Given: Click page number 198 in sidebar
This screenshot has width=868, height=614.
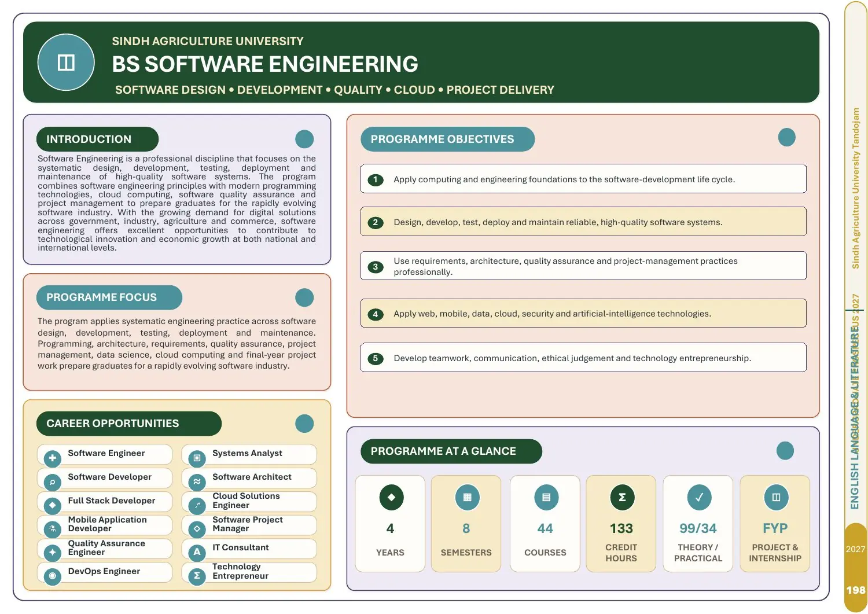Looking at the screenshot, I should tap(856, 590).
